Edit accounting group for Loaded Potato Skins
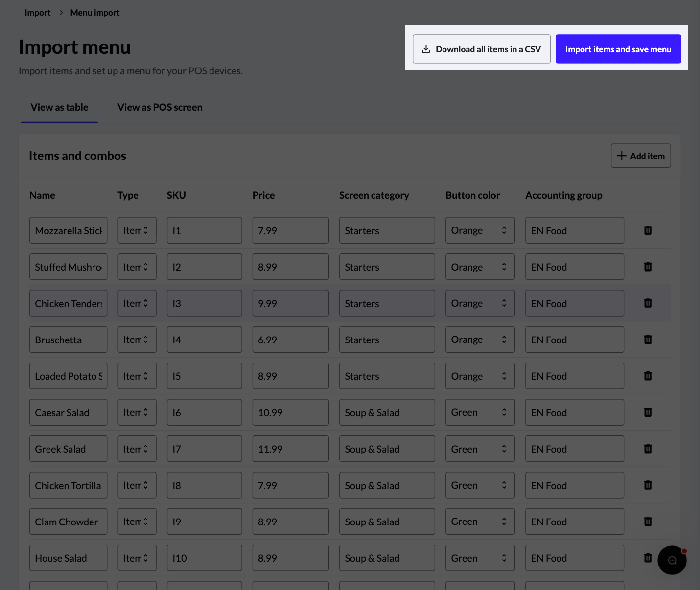Viewport: 700px width, 590px height. coord(575,376)
